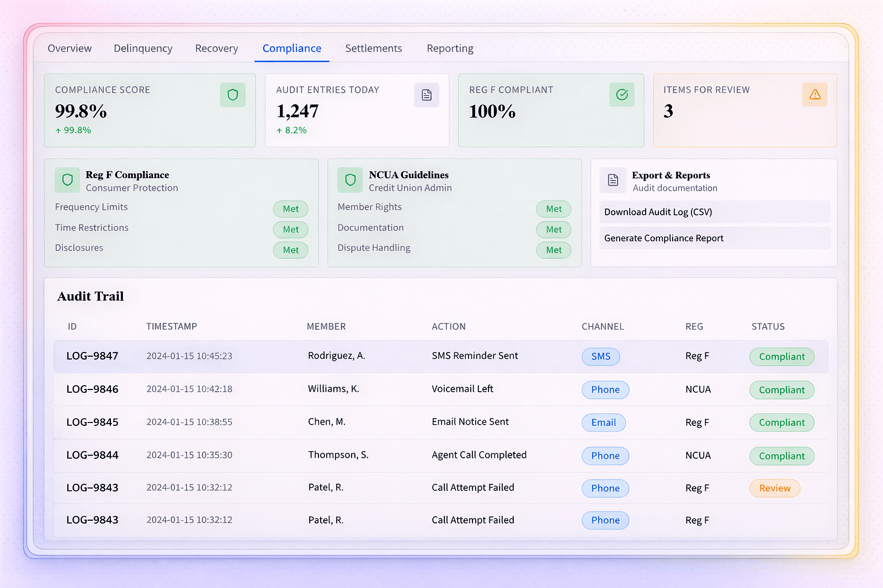Screen dimensions: 883x588
Task: Switch to the Settlements tab
Action: [x=374, y=48]
